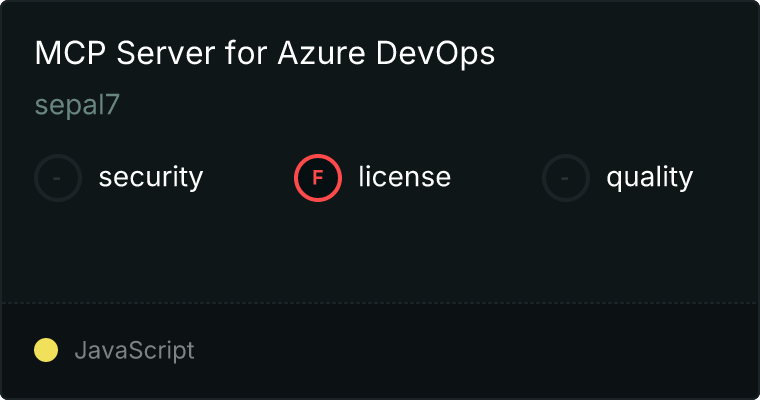760x400 pixels.
Task: Open the sepal7 author profile
Action: [x=77, y=106]
